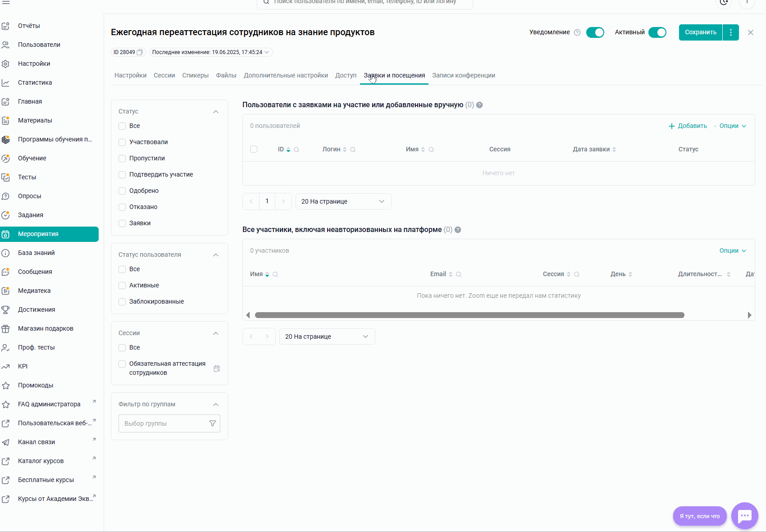Click search icon in ID column header
Image resolution: width=766 pixels, height=532 pixels.
point(296,150)
